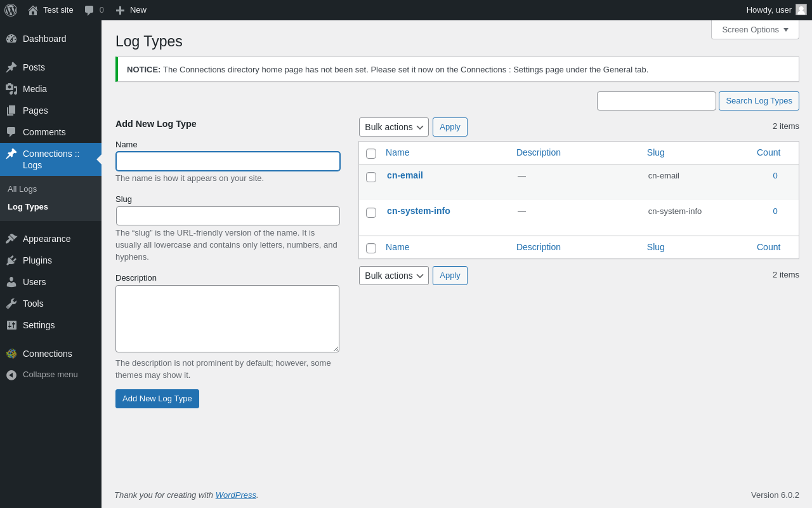812x508 pixels.
Task: Click the comments bubble icon in admin bar
Action: (x=89, y=10)
